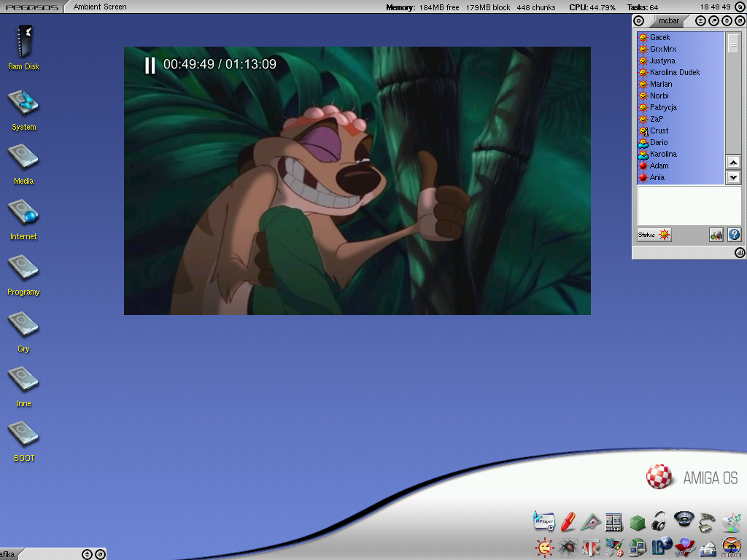
Task: Click the mcbar window size gadget
Action: (x=740, y=253)
